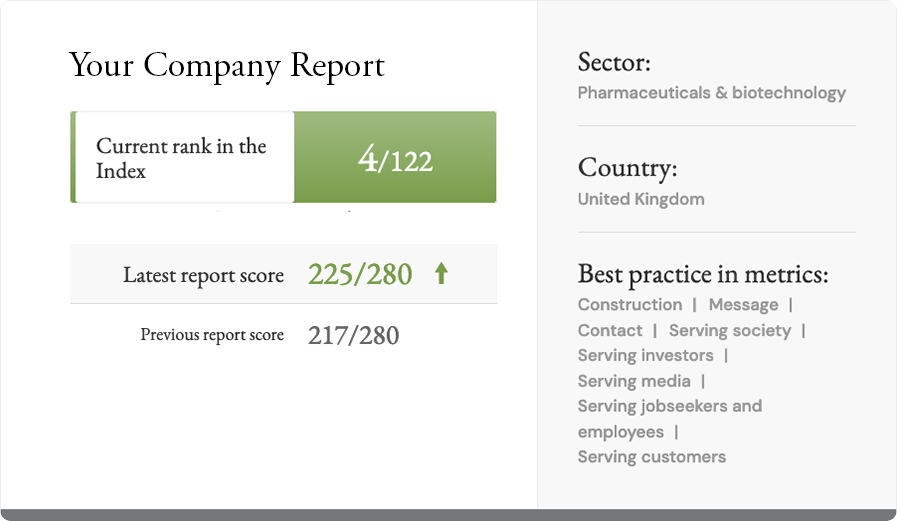Click the Your Company Report heading
The width and height of the screenshot is (897, 521).
227,65
